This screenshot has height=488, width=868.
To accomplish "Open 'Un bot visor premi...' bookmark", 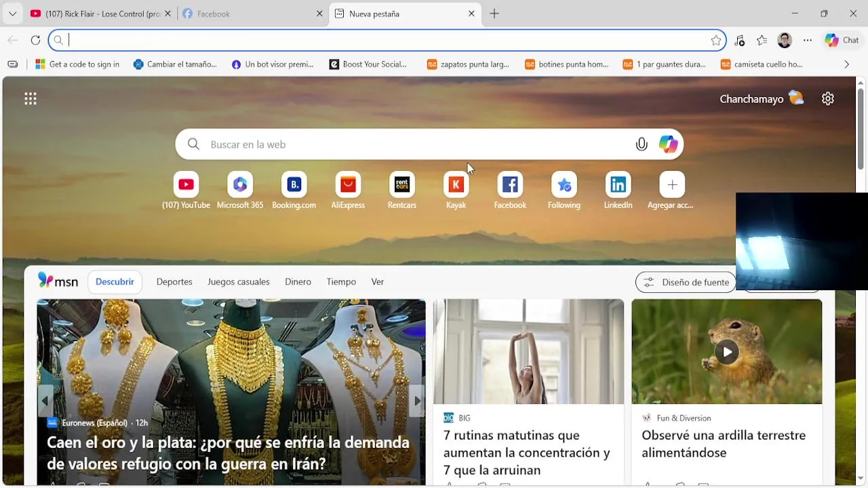I will click(273, 64).
